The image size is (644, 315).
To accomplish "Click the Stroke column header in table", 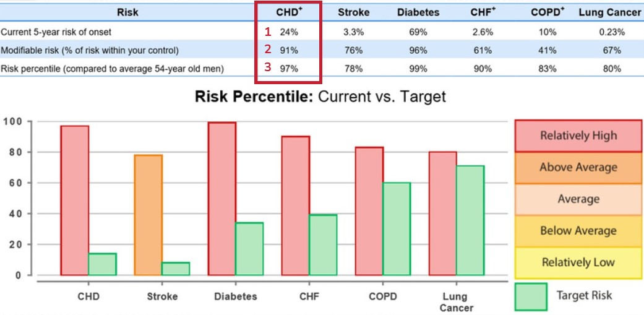I will coord(353,12).
